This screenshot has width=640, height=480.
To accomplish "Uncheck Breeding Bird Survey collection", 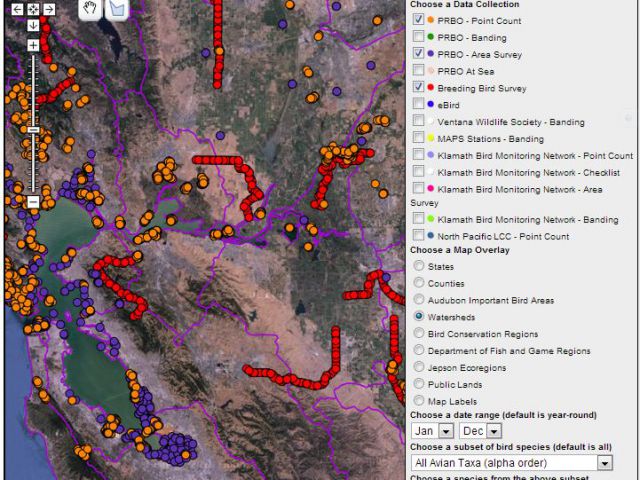I will pos(418,87).
